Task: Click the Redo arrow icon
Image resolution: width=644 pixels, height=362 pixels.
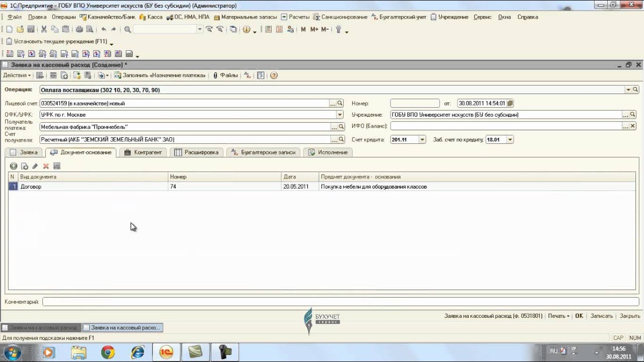Action: click(x=114, y=30)
